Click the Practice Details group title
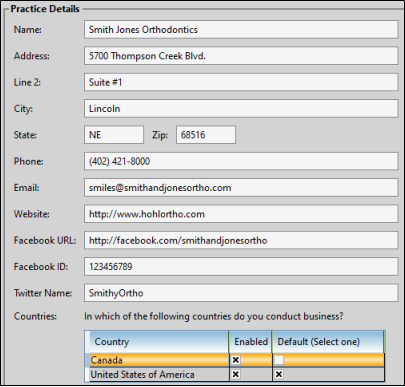The width and height of the screenshot is (405, 387). pyautogui.click(x=45, y=9)
